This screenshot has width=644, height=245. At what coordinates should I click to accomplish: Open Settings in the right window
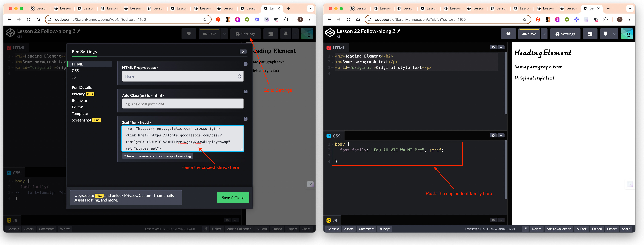[x=565, y=34]
